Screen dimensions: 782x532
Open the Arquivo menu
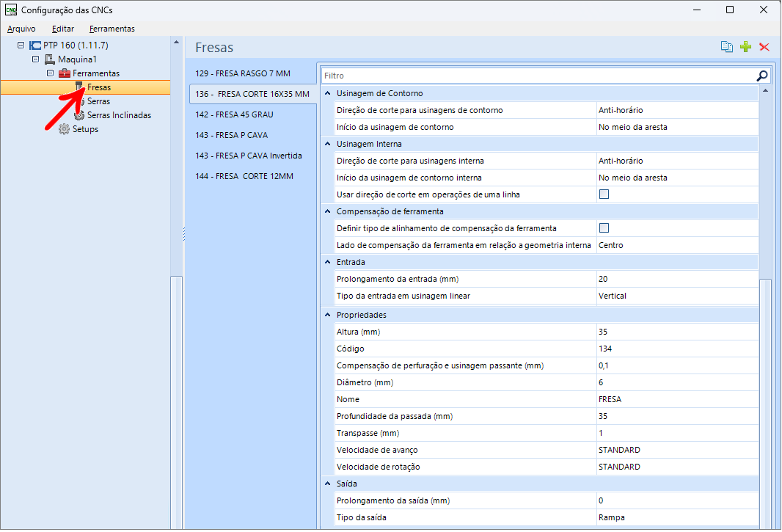point(21,29)
